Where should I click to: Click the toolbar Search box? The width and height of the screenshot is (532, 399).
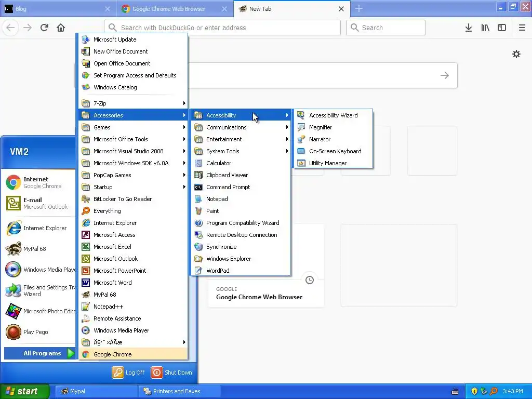pyautogui.click(x=386, y=28)
